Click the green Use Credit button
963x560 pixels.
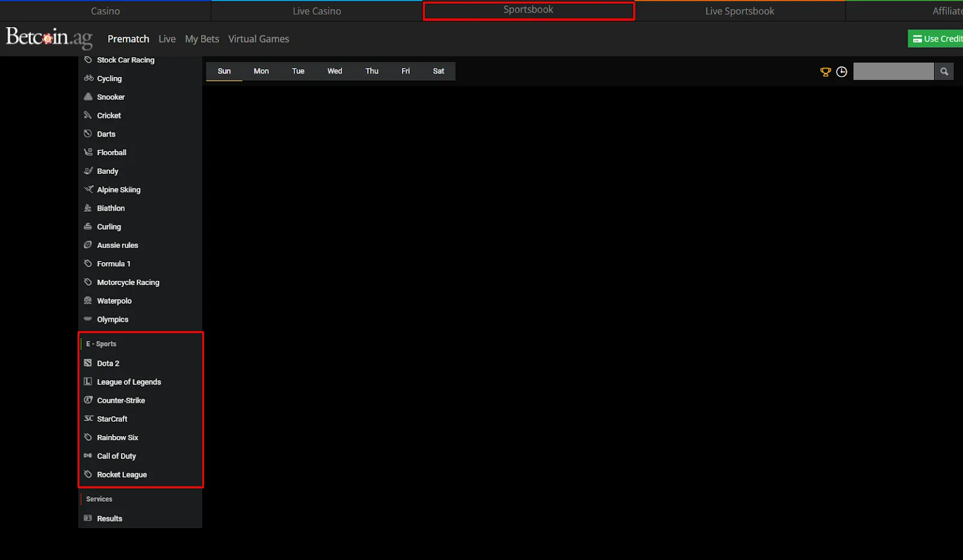pos(937,38)
